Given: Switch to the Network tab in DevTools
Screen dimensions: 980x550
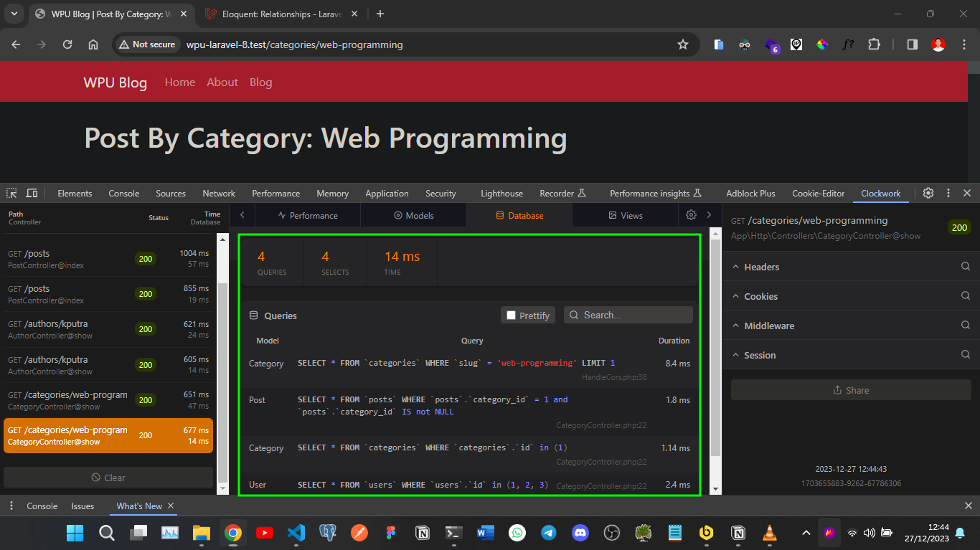Looking at the screenshot, I should [218, 193].
